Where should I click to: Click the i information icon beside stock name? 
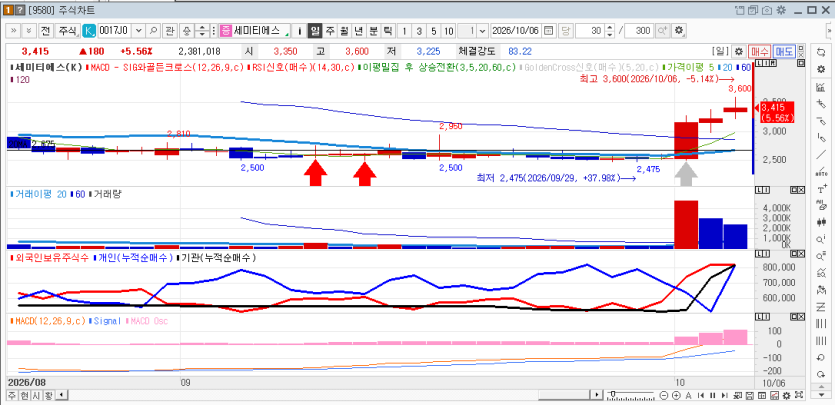pyautogui.click(x=299, y=31)
